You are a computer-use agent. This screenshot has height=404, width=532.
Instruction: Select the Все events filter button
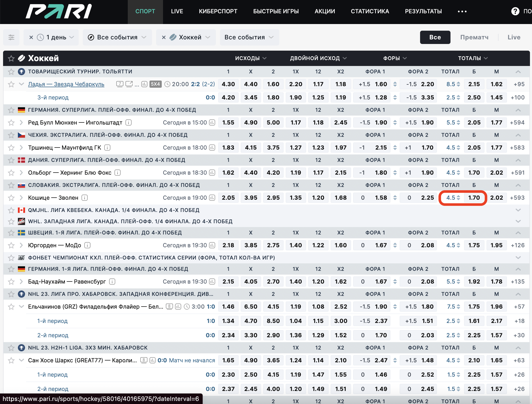coord(435,37)
